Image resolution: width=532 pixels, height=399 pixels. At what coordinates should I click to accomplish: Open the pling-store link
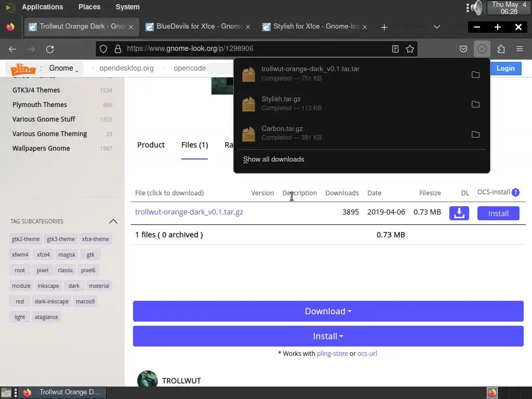click(x=332, y=353)
